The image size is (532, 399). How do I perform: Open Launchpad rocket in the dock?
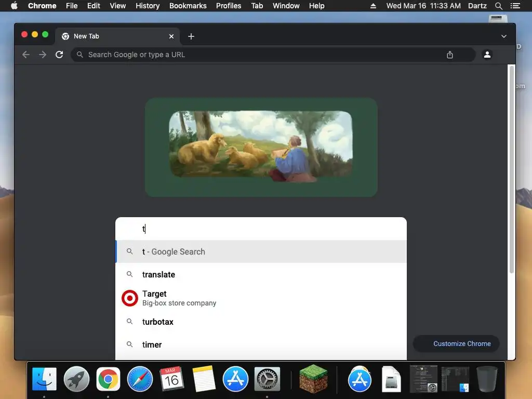coord(76,379)
